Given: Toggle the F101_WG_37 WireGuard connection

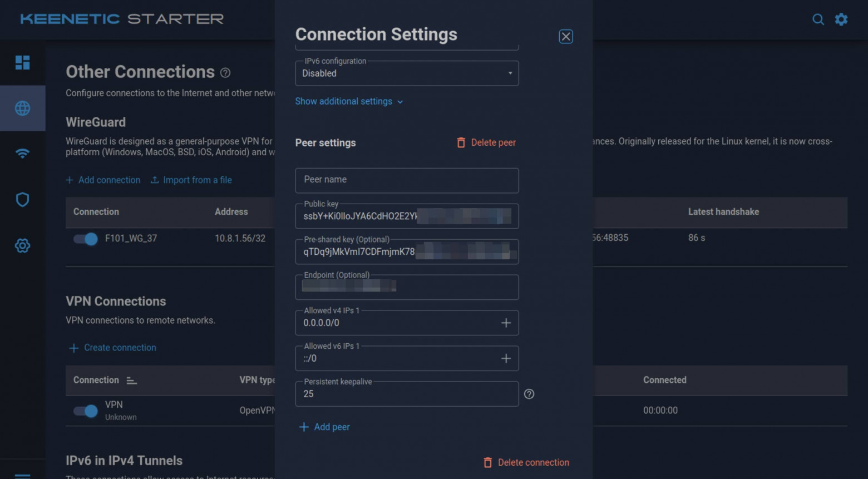Looking at the screenshot, I should 85,239.
